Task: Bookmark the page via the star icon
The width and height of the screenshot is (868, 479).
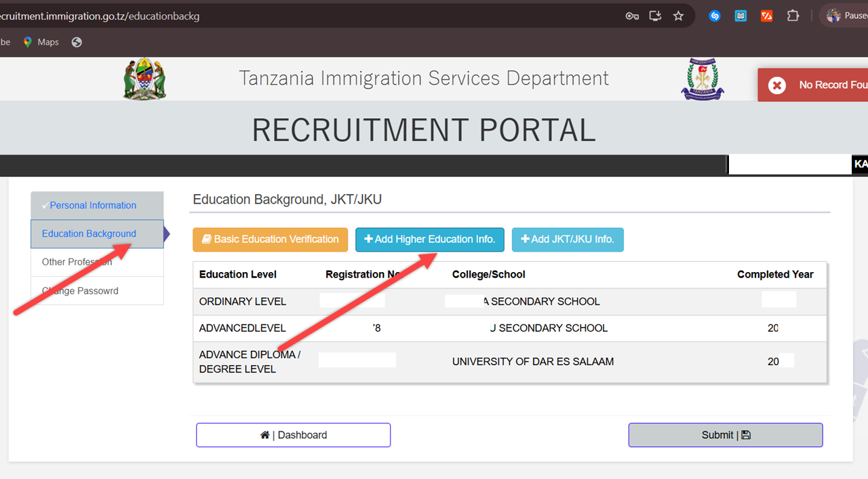Action: [x=678, y=15]
